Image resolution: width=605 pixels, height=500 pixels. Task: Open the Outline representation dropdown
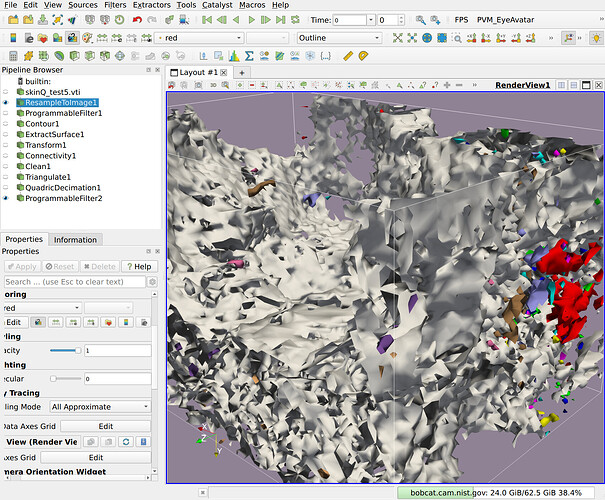pos(338,38)
